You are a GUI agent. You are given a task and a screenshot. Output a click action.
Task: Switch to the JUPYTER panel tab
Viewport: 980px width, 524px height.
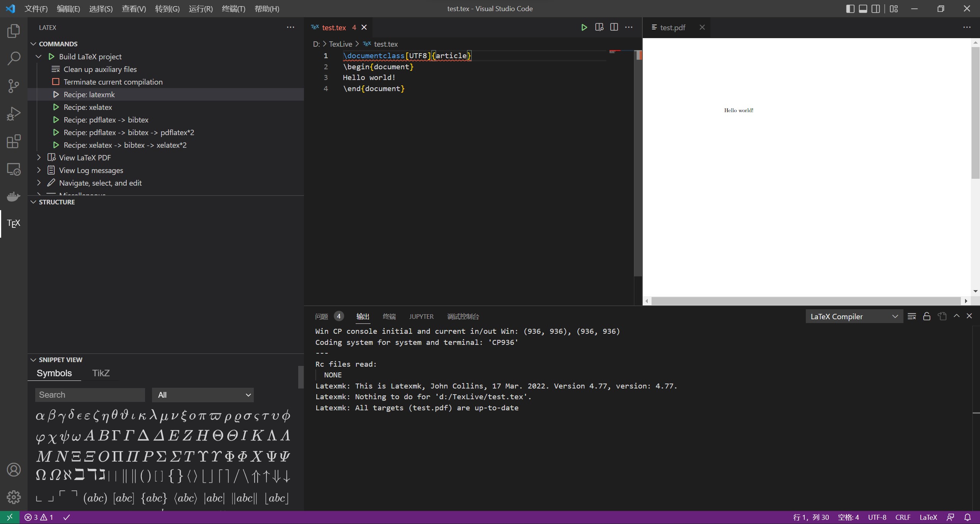(x=421, y=317)
